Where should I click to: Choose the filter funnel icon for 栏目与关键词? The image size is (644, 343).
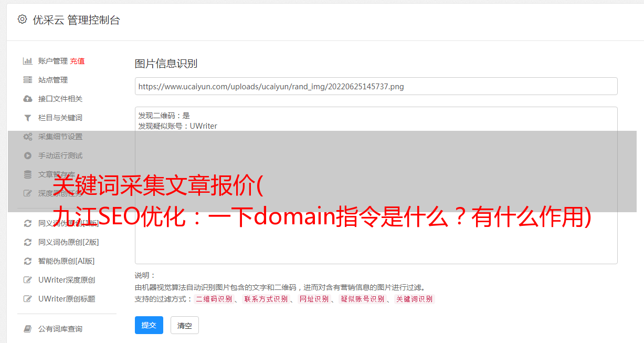[x=28, y=118]
